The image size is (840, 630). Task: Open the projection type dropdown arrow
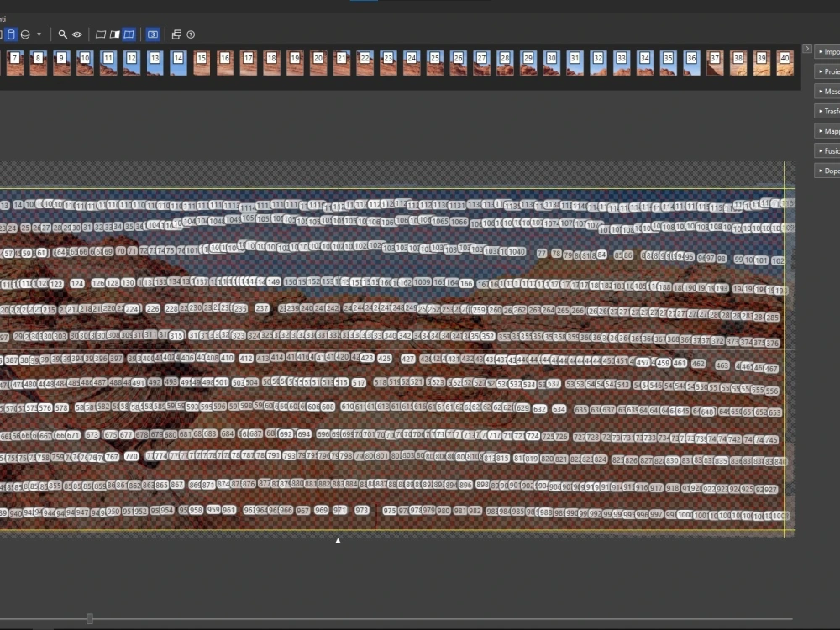coord(39,34)
